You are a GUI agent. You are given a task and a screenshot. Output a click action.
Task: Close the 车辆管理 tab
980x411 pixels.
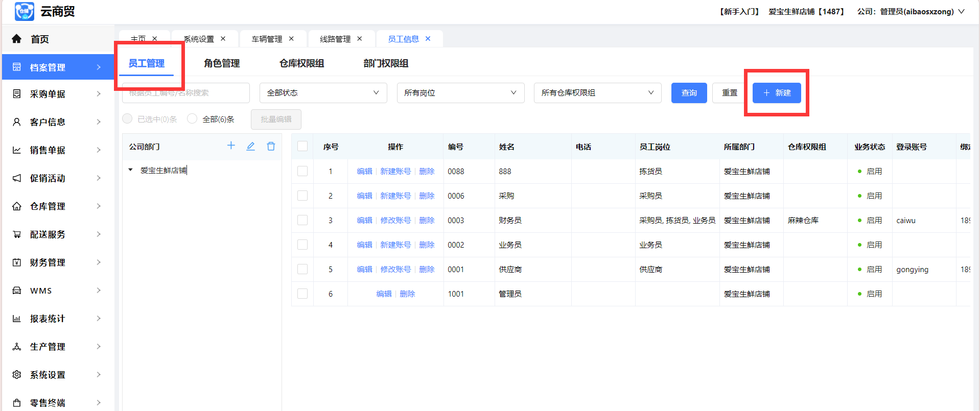291,39
